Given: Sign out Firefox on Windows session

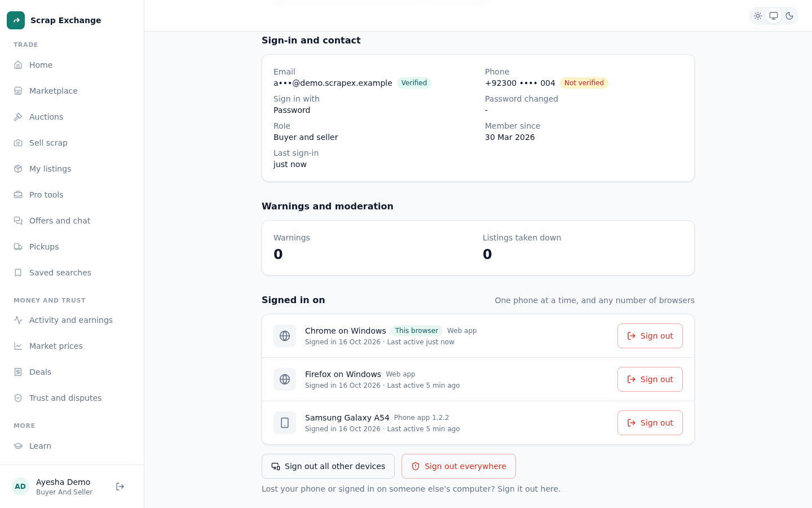Looking at the screenshot, I should coord(650,379).
